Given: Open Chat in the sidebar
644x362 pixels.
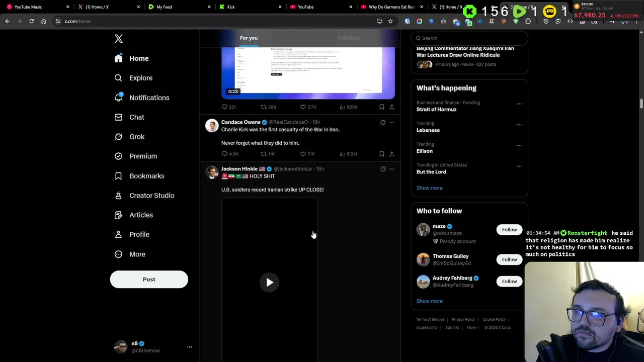Looking at the screenshot, I should coord(129,117).
